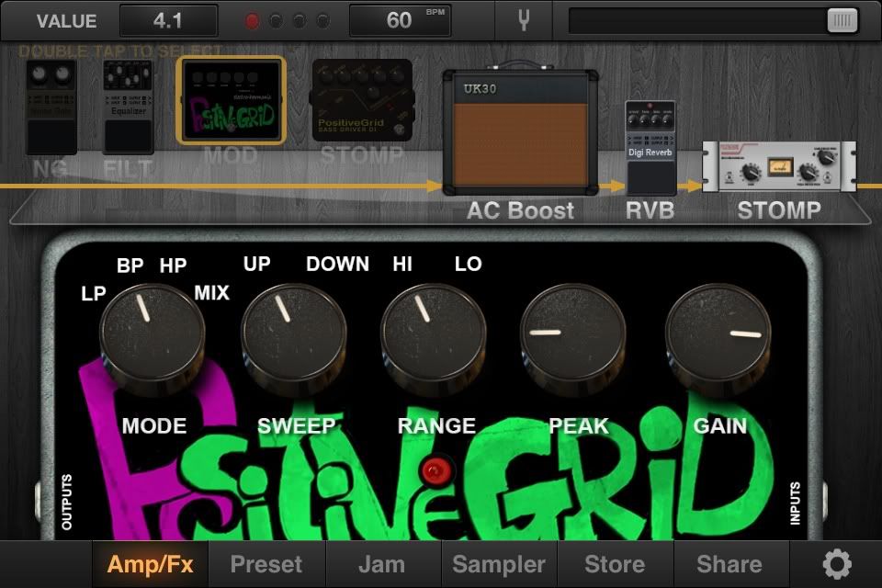Open the Share tab
Image resolution: width=882 pixels, height=588 pixels.
coord(729,564)
